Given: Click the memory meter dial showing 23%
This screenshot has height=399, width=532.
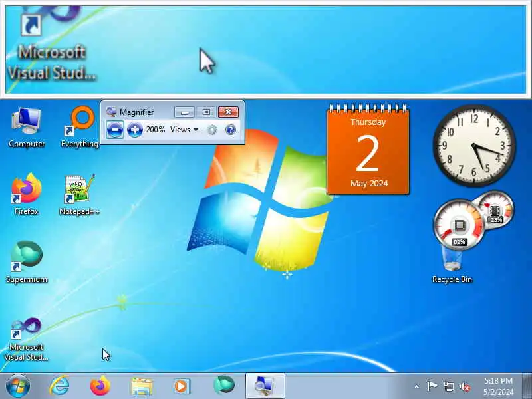Looking at the screenshot, I should [x=497, y=209].
